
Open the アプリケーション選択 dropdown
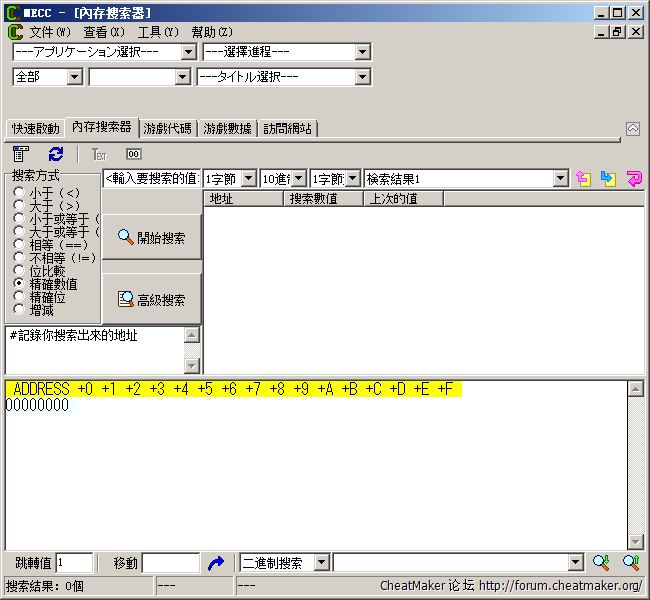(x=189, y=52)
